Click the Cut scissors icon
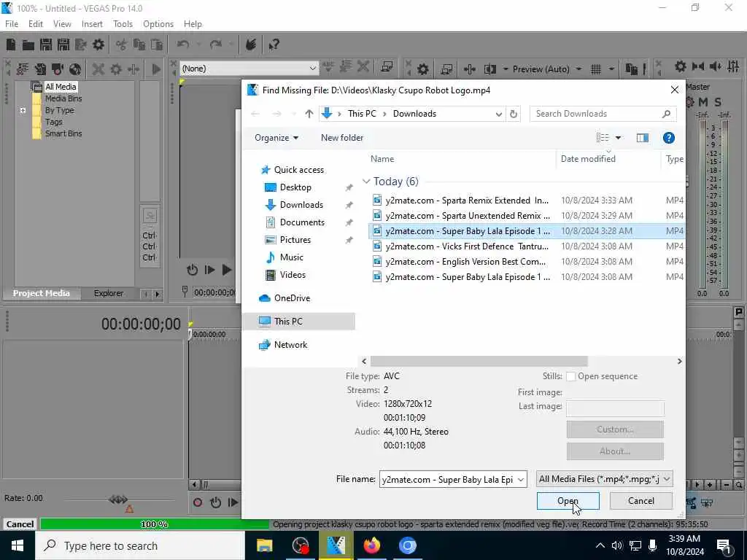Viewport: 747px width, 560px height. (122, 44)
